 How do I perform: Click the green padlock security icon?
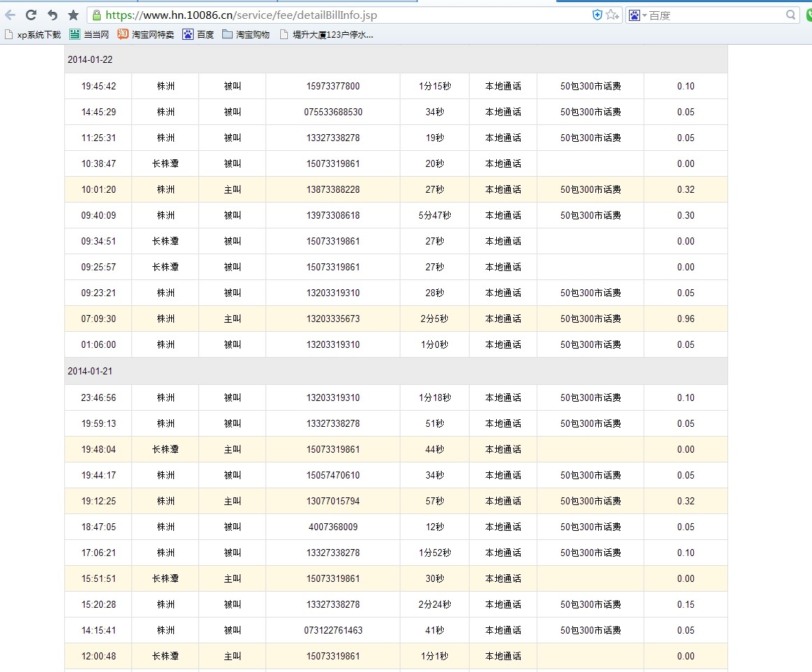(96, 15)
